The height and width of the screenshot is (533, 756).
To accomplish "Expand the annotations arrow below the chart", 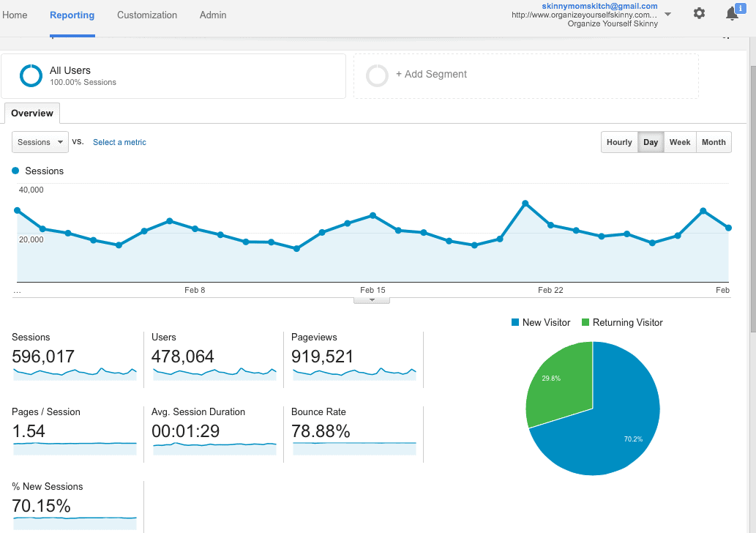I will 372,299.
